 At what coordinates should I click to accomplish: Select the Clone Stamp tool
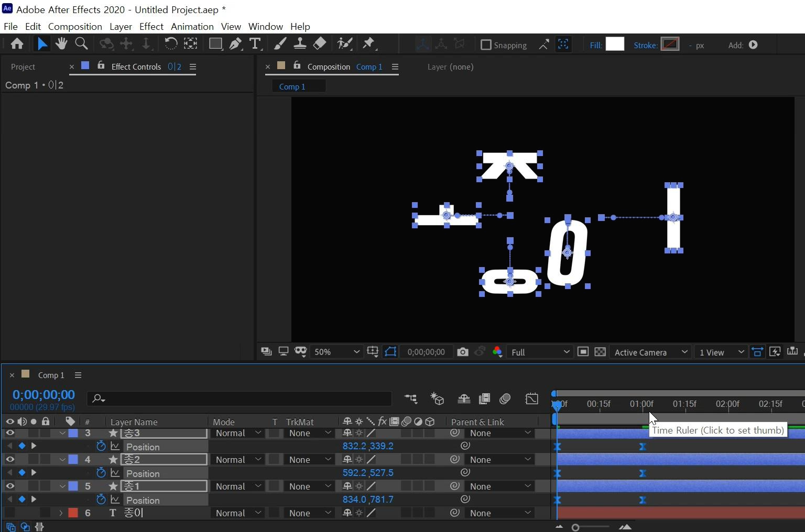point(300,44)
